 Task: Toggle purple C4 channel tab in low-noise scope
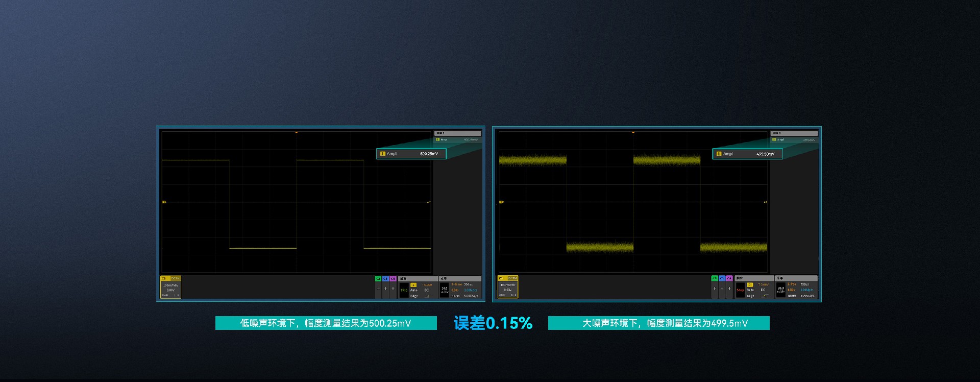pos(393,279)
